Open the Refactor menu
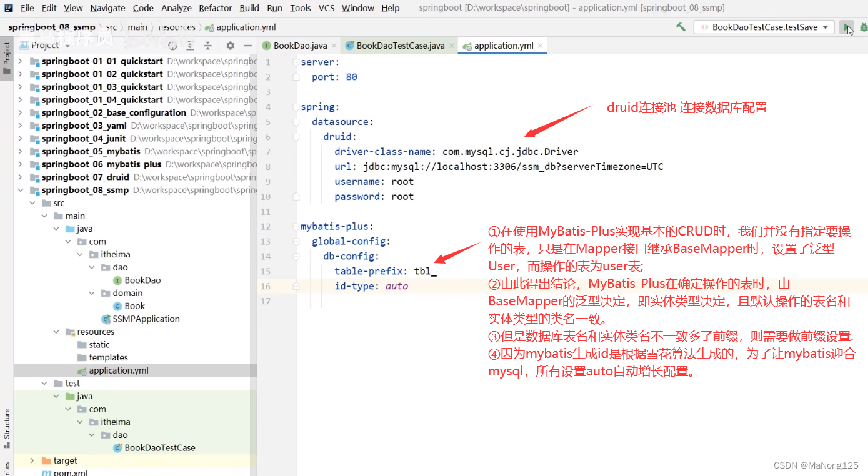 pyautogui.click(x=216, y=8)
